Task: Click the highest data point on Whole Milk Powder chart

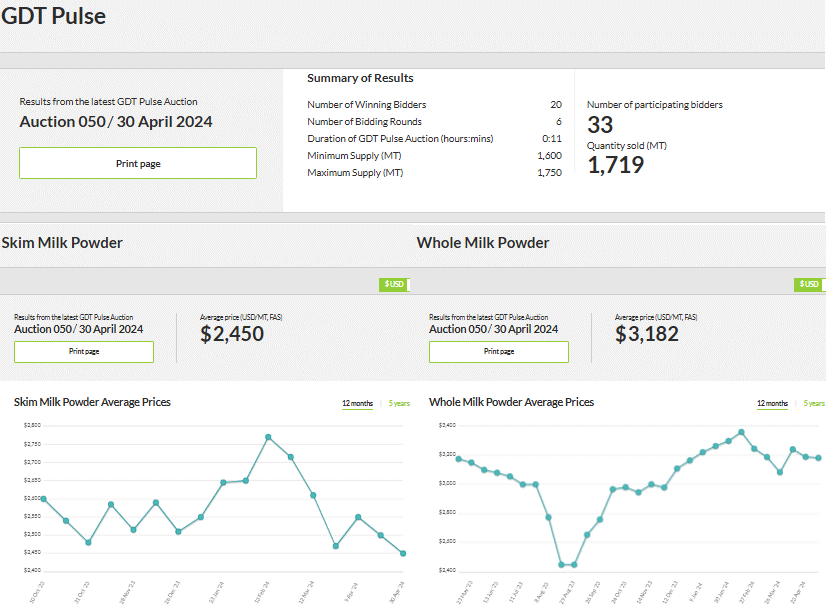Action: pyautogui.click(x=742, y=432)
